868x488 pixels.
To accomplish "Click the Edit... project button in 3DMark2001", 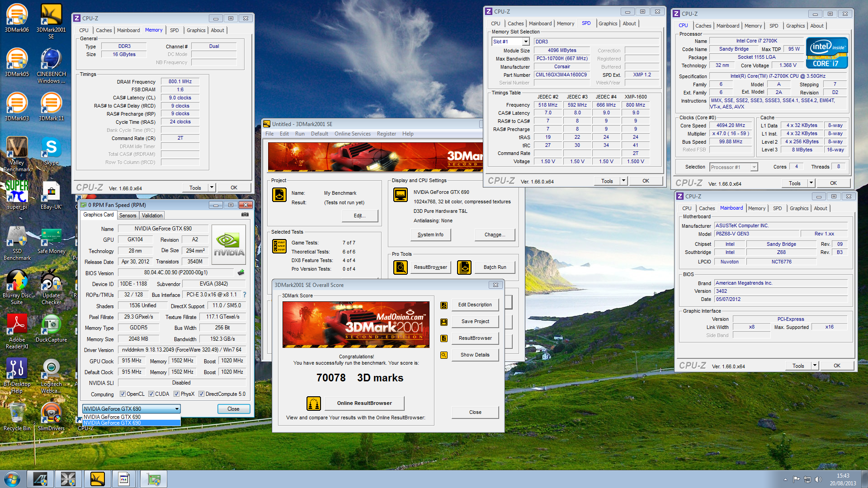I will [359, 216].
